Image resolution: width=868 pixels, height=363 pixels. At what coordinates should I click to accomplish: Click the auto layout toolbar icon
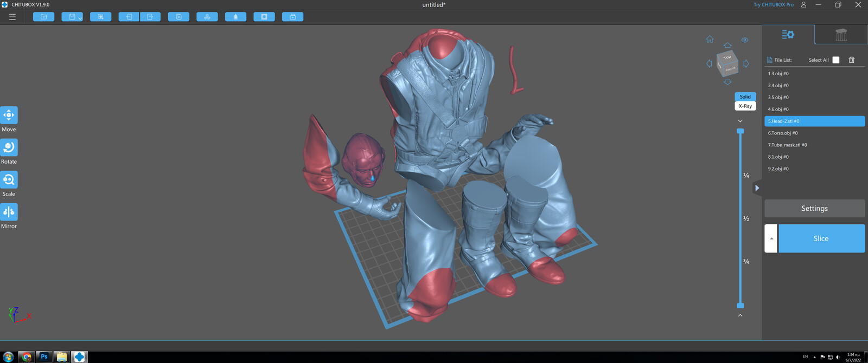pos(207,17)
